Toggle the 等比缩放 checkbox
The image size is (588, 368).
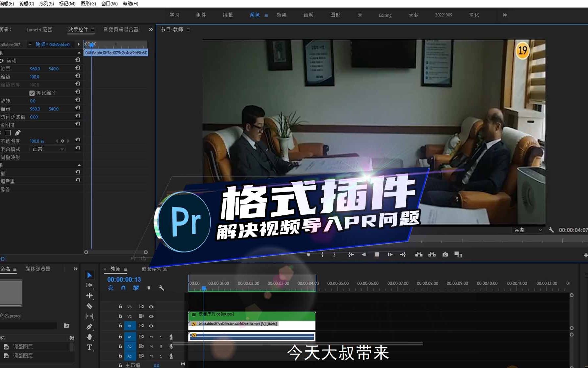pyautogui.click(x=32, y=93)
